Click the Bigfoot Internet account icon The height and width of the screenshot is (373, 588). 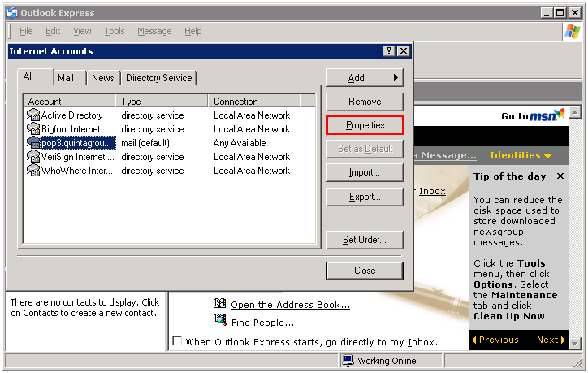tap(33, 128)
